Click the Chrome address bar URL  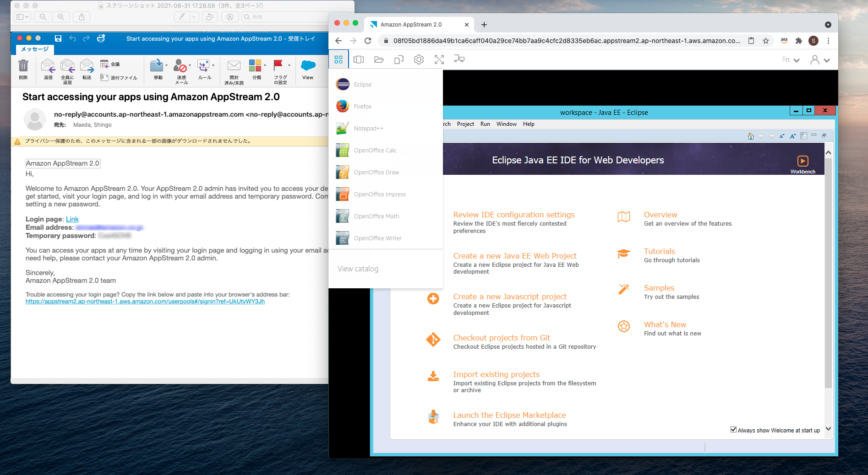567,41
